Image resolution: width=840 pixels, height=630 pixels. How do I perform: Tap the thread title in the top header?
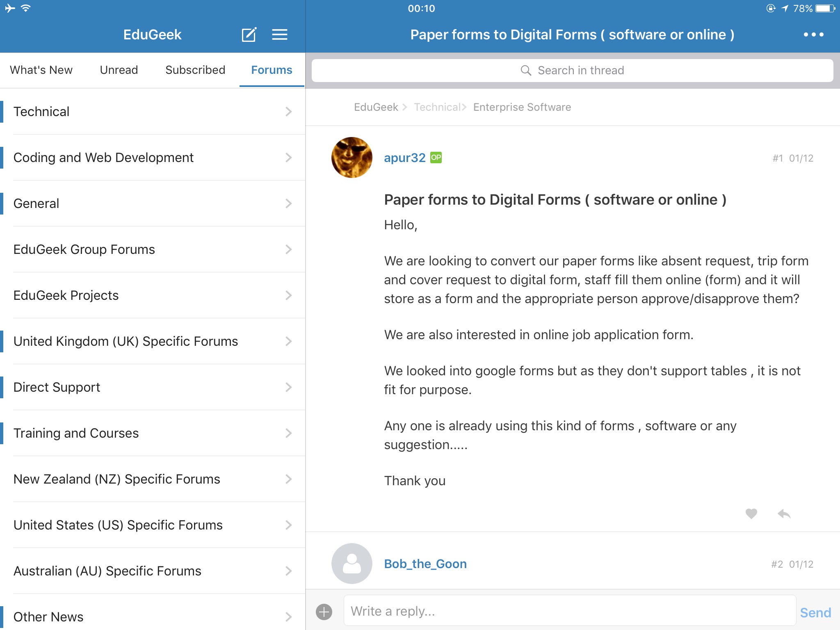(572, 34)
